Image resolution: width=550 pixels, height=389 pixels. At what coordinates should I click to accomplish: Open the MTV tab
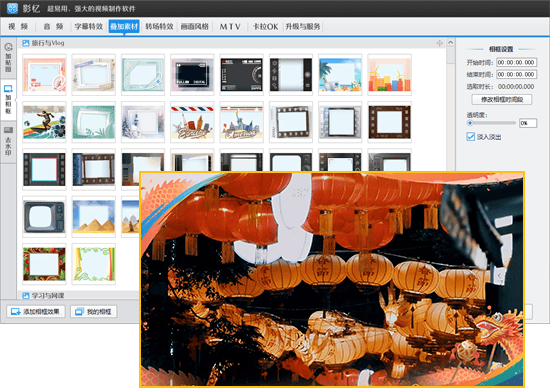[x=230, y=27]
